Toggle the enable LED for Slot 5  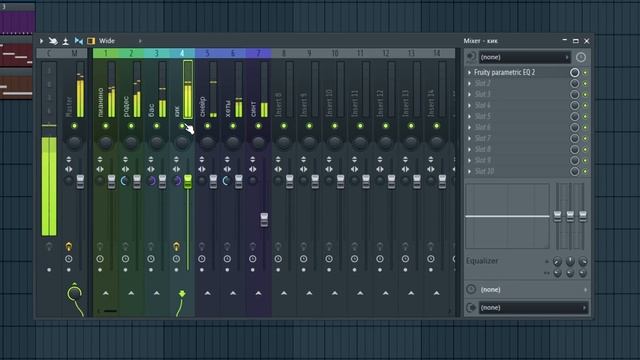click(585, 117)
